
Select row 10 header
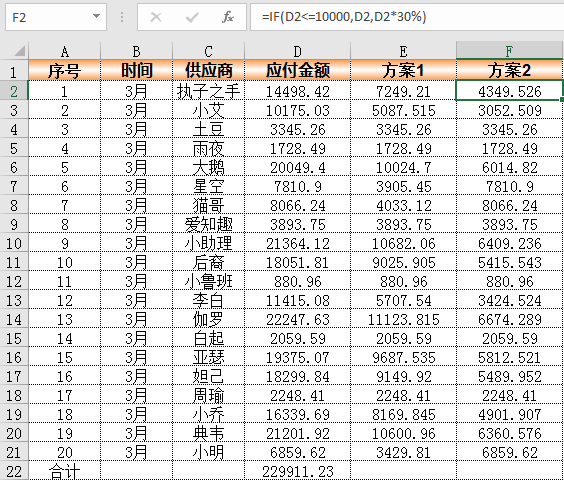(x=14, y=243)
